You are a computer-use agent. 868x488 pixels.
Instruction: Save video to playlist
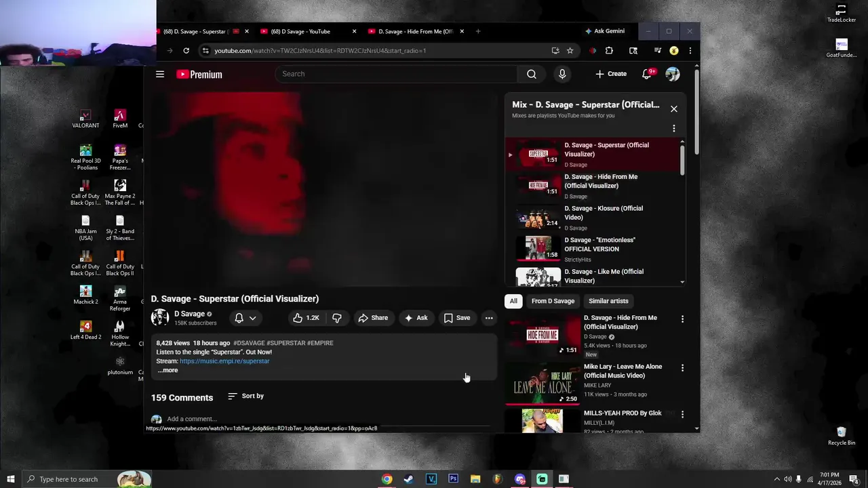coord(456,318)
